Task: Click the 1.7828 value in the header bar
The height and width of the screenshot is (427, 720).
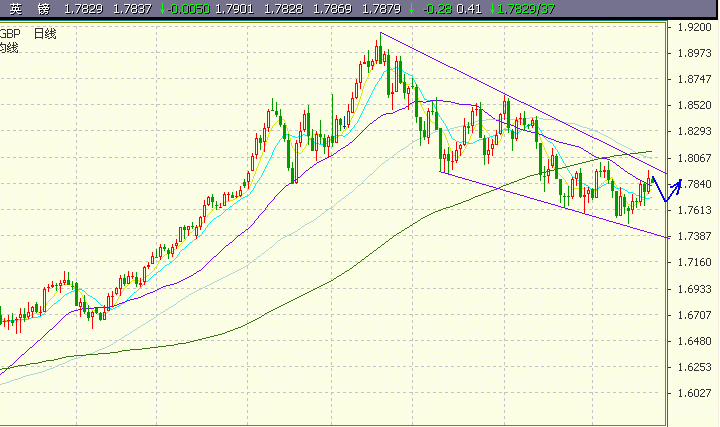Action: 283,9
